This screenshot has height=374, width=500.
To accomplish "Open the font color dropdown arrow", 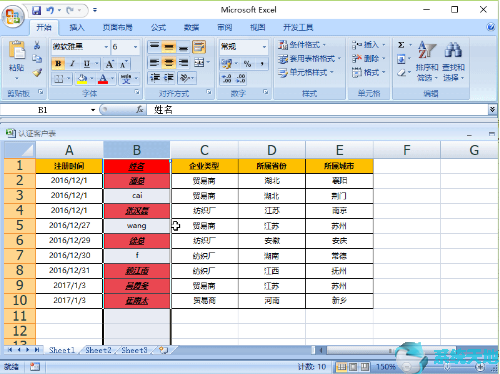I will [x=113, y=79].
